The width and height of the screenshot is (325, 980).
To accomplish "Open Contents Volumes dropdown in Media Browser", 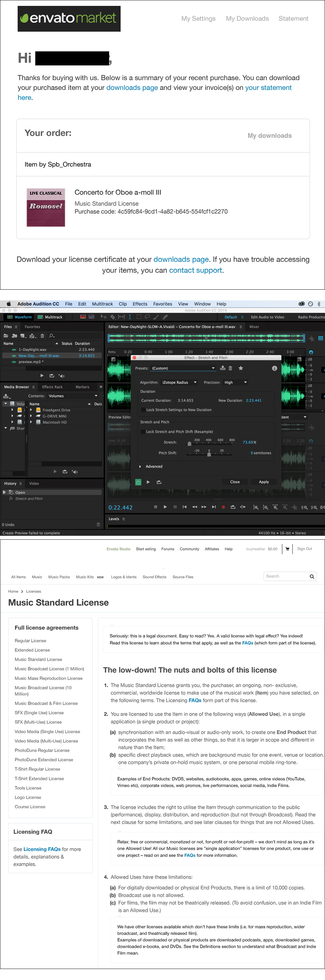I will (73, 396).
